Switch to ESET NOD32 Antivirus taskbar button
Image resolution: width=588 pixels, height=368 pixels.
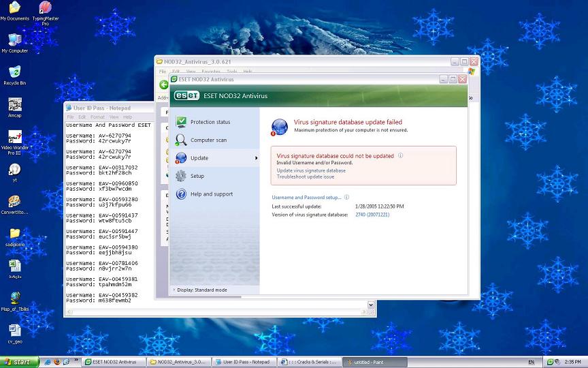point(114,362)
